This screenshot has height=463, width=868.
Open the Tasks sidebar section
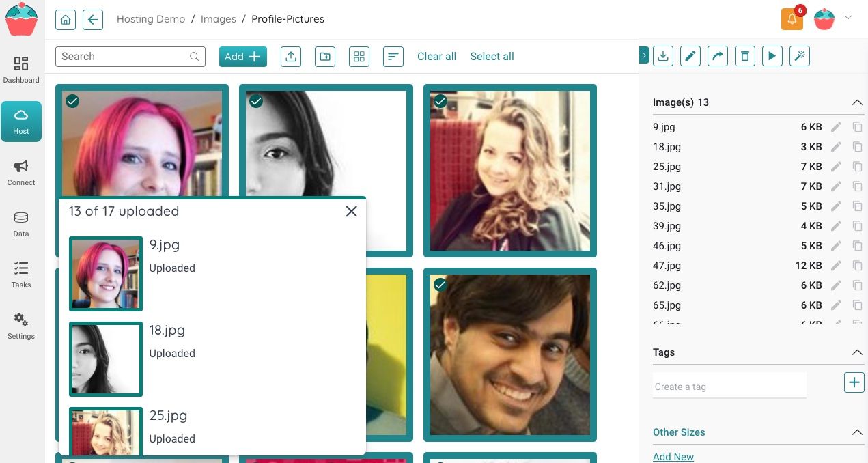(x=21, y=275)
